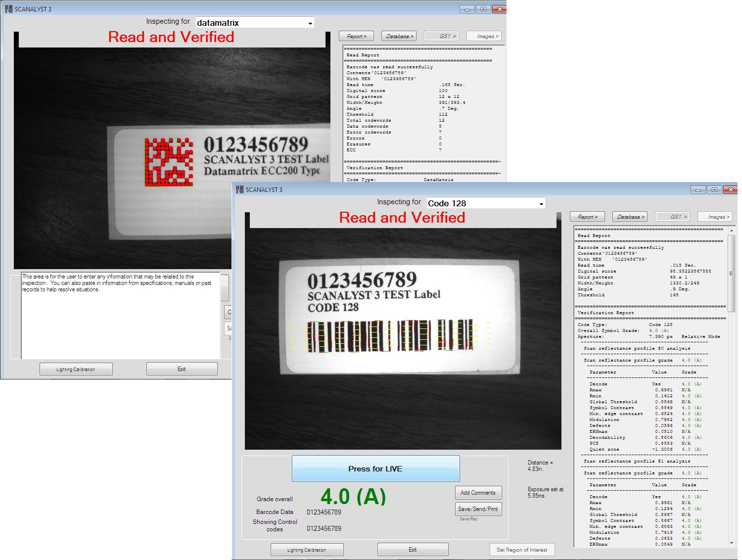Click the 'Barcode Data' label
The image size is (742, 560).
(x=275, y=512)
